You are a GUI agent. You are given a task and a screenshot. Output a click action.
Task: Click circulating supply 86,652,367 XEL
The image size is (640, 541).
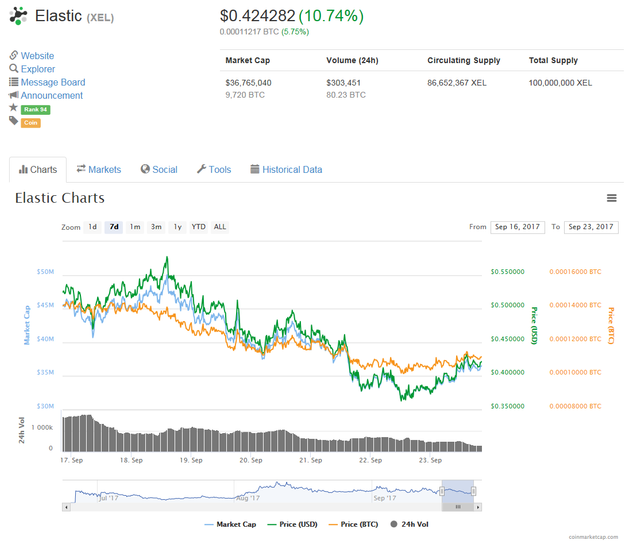457,83
